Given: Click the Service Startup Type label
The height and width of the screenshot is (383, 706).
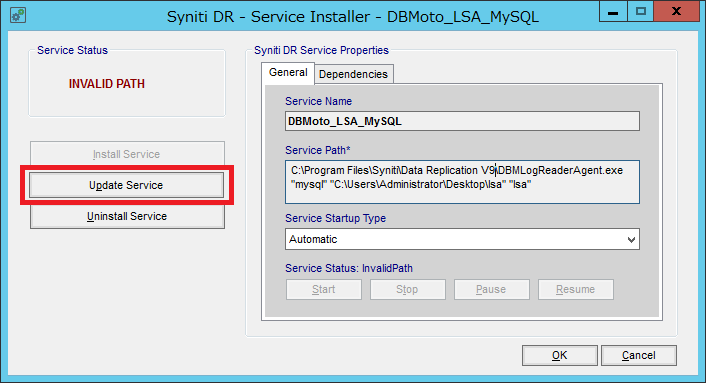Looking at the screenshot, I should pyautogui.click(x=335, y=218).
